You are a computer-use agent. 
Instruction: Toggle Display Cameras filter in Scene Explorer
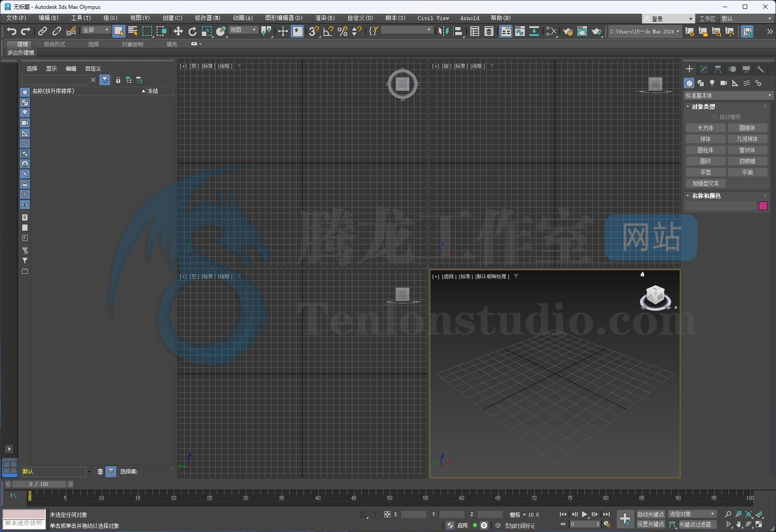(25, 123)
